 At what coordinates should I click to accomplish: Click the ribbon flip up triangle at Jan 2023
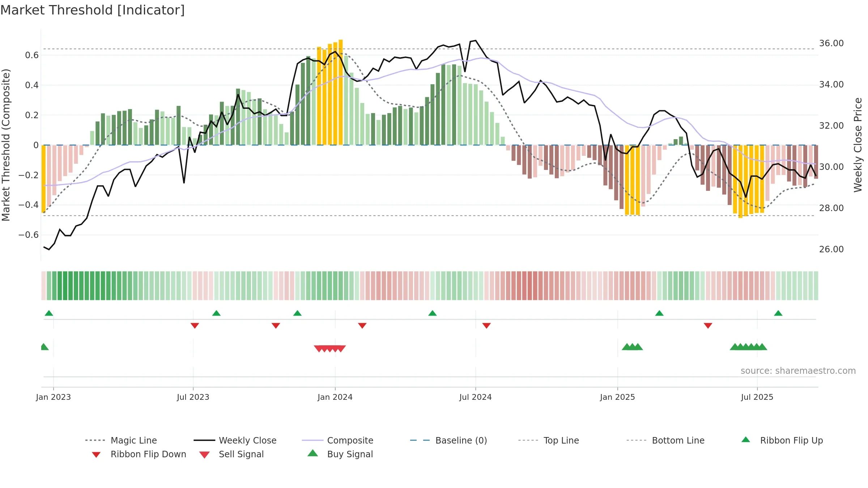[x=49, y=313]
